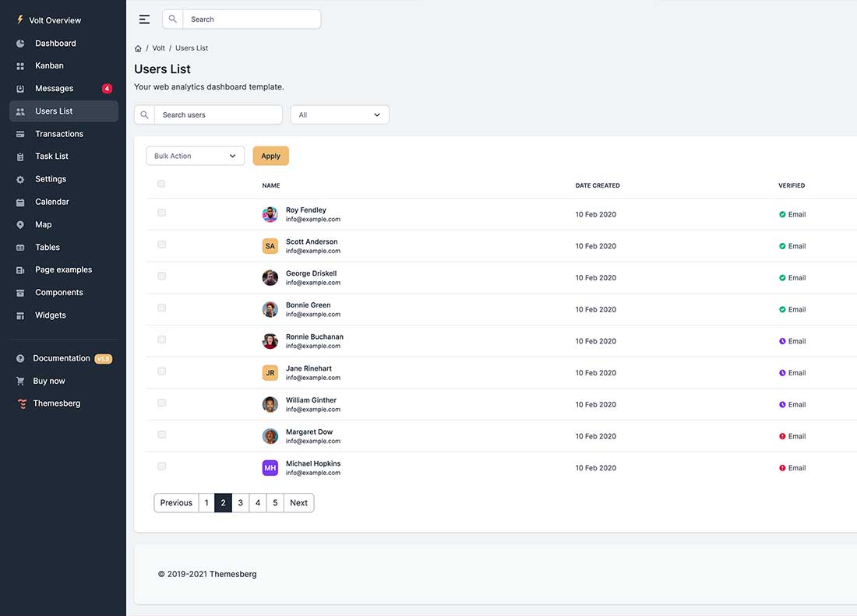
Task: Collapse the sidebar with the hamburger toggle
Action: click(x=144, y=19)
